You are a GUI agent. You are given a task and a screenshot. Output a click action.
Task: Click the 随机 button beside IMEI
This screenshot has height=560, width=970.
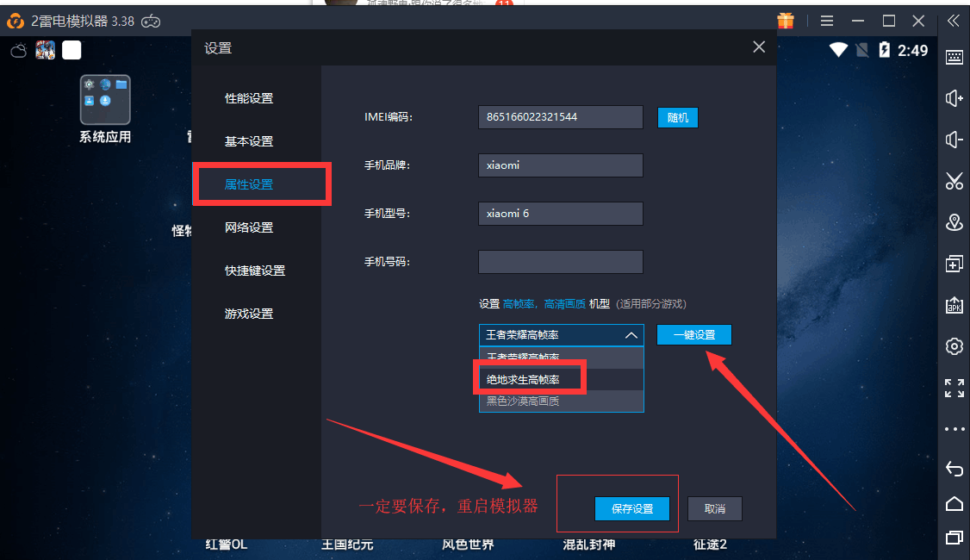[x=677, y=118]
